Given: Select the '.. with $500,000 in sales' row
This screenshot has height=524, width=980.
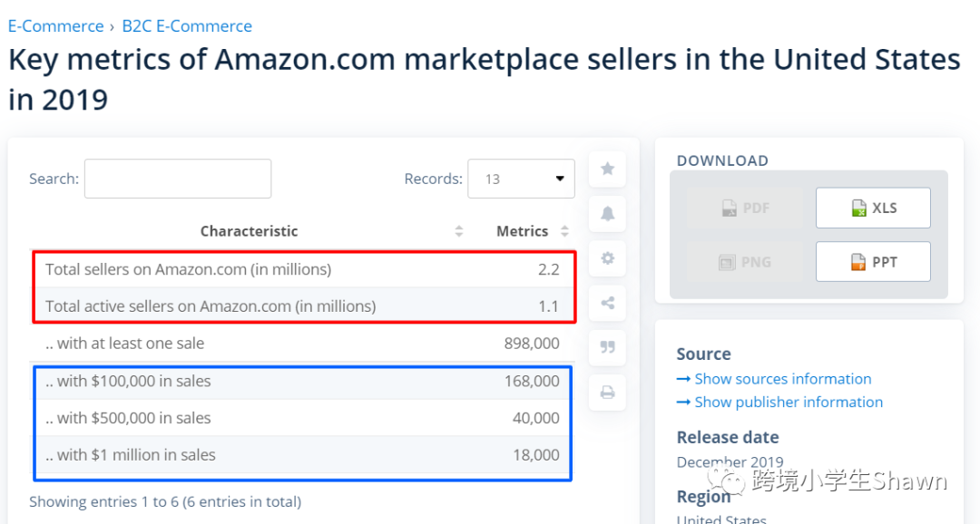Looking at the screenshot, I should coord(302,418).
